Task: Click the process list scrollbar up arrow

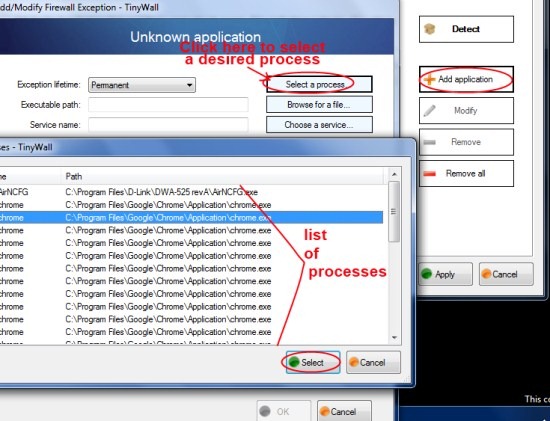Action: pos(394,174)
